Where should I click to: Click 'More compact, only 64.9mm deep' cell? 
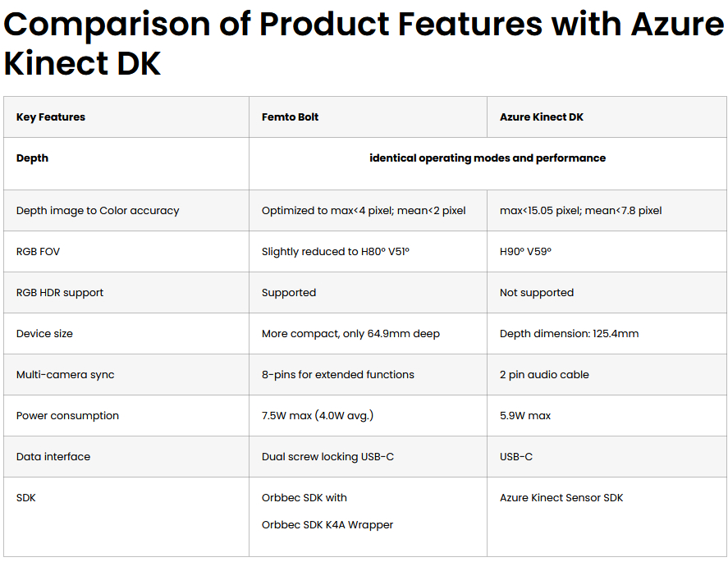(350, 334)
